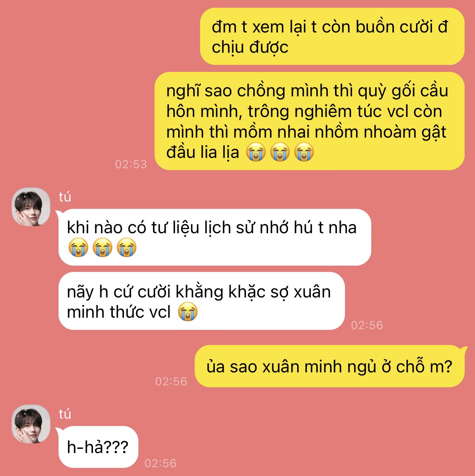475x476 pixels.
Task: Tap the 02:56 timestamp beside nãy h bubble
Action: tap(367, 325)
